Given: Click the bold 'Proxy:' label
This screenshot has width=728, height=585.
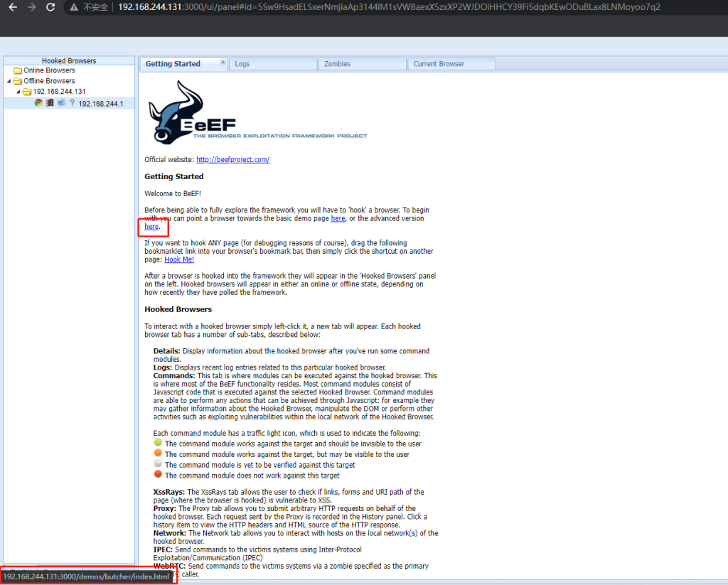Looking at the screenshot, I should (164, 508).
